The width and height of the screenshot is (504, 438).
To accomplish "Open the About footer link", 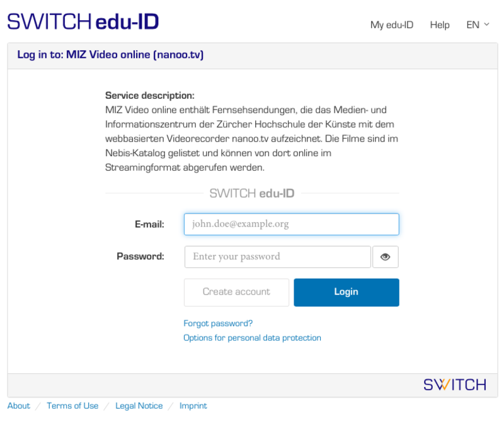I will point(19,405).
